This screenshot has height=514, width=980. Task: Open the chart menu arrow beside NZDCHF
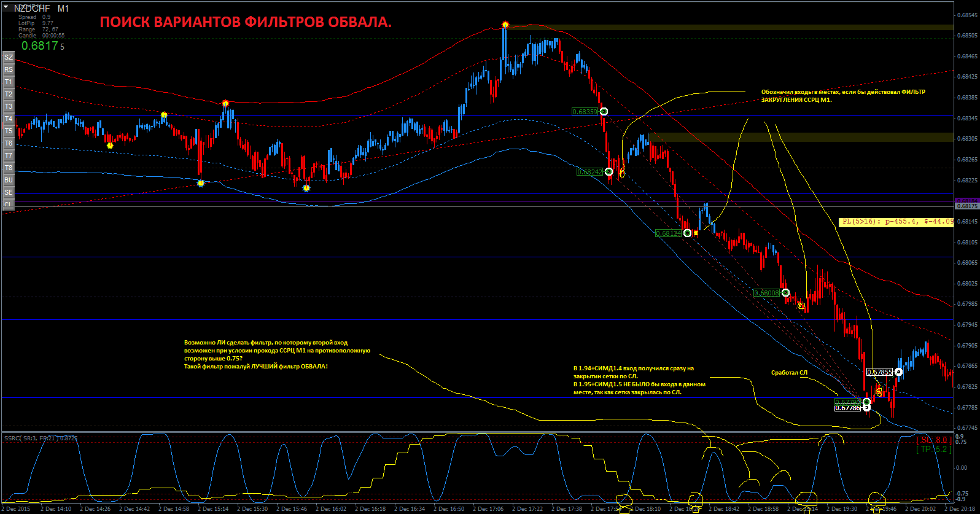pyautogui.click(x=7, y=9)
